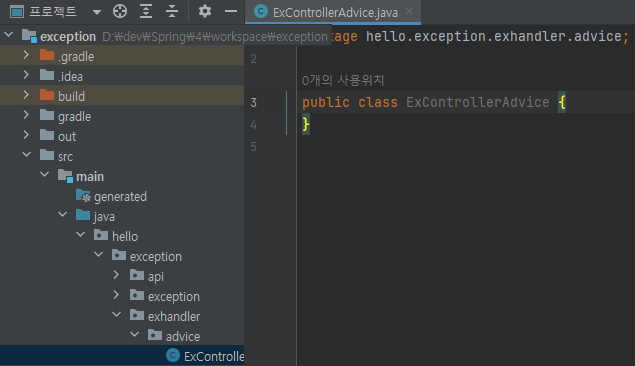Image resolution: width=635 pixels, height=366 pixels.
Task: Expand the .idea folder
Action: click(x=26, y=74)
